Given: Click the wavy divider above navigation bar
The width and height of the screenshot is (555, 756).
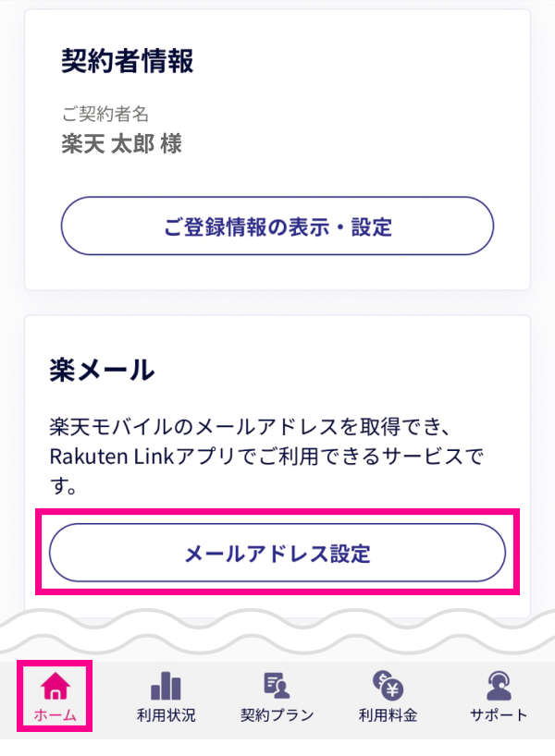Looking at the screenshot, I should point(277,631).
